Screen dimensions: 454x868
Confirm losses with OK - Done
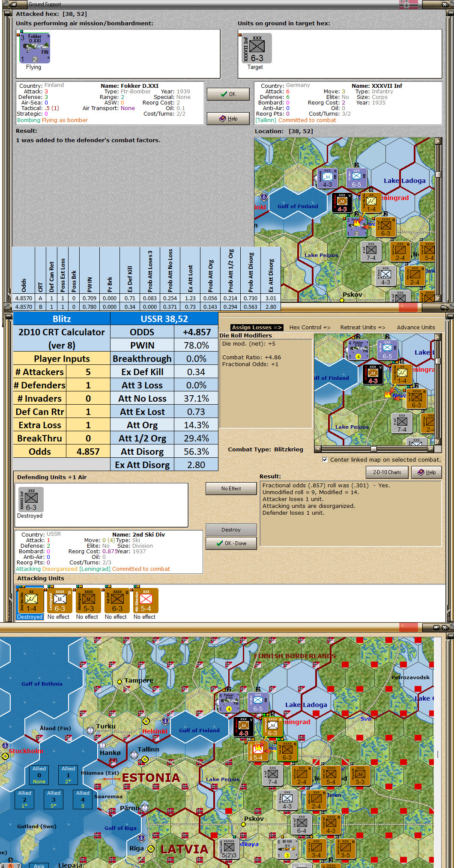click(231, 543)
